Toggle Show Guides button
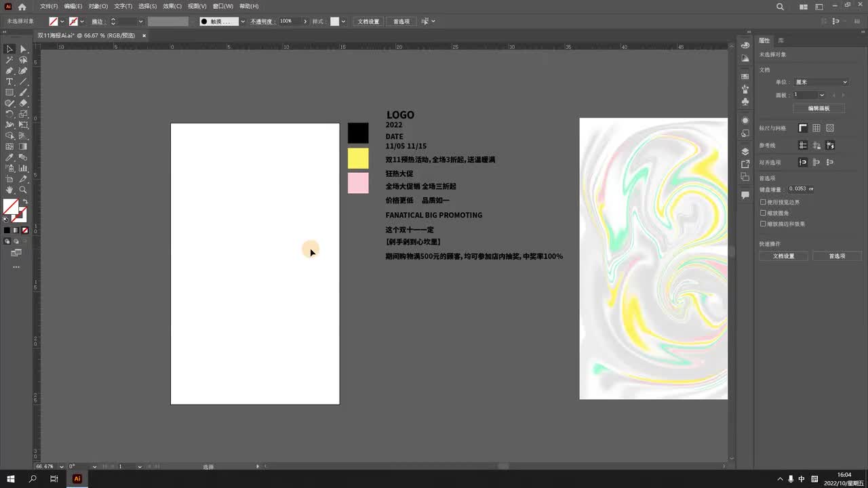868x488 pixels. (803, 145)
